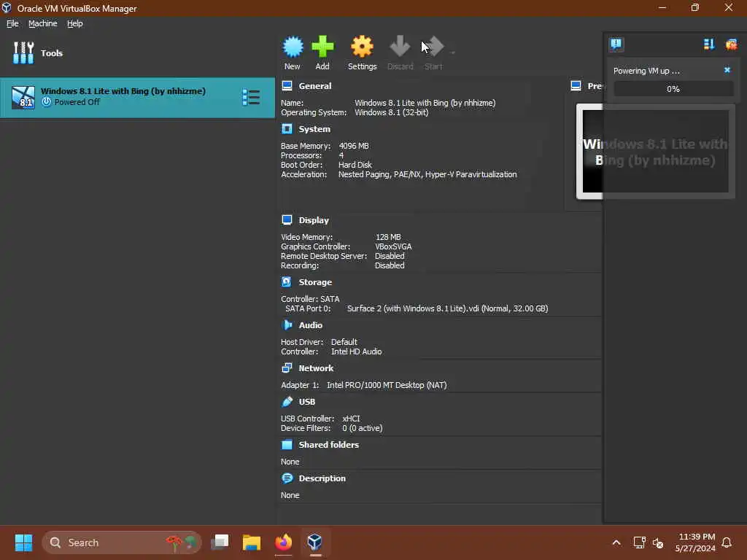Click the Discard saved state icon
Screen dimensions: 747x560
tap(400, 47)
